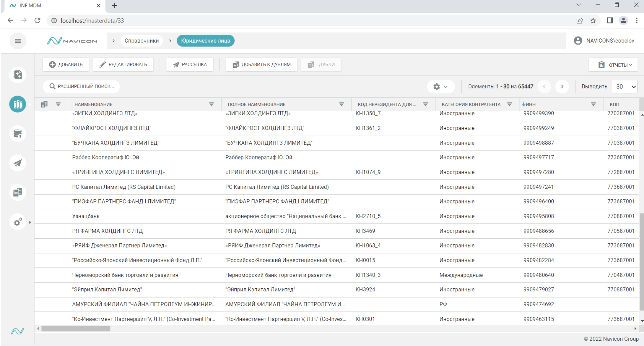Click the Редактировать button

pyautogui.click(x=123, y=64)
